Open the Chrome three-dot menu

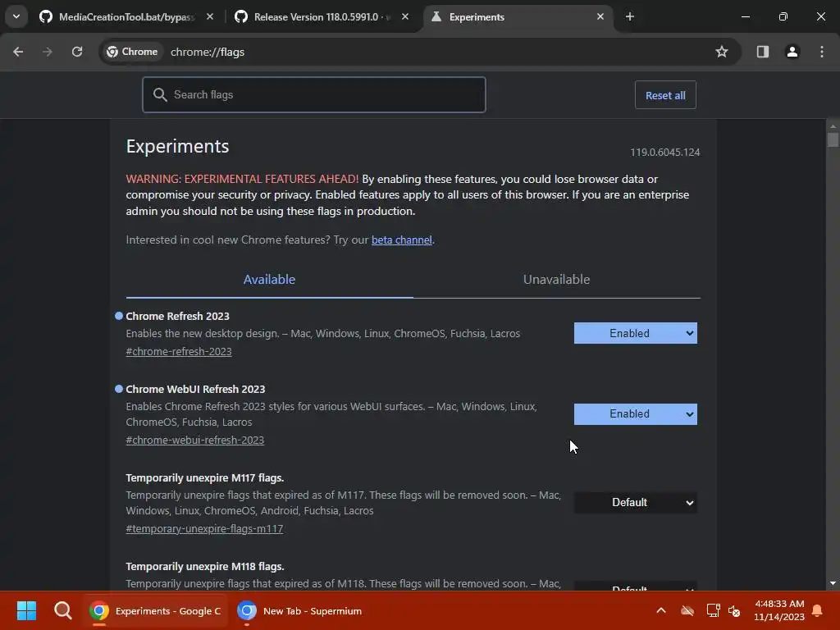pyautogui.click(x=822, y=52)
